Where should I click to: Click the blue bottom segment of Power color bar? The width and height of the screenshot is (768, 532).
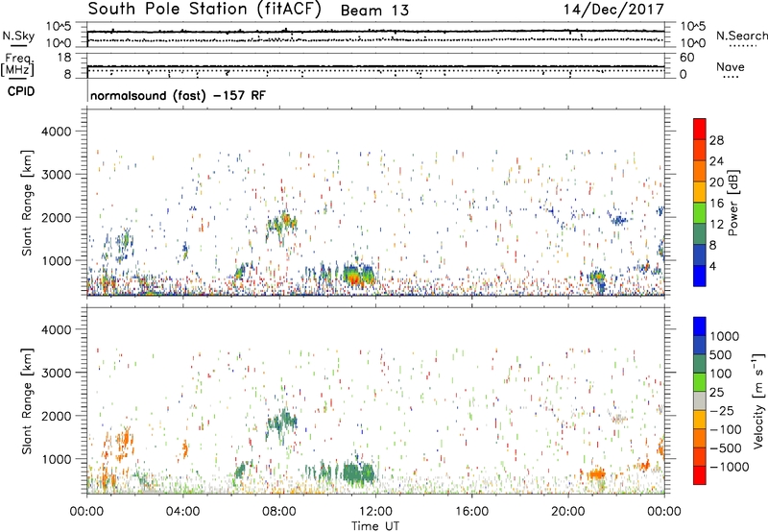tap(700, 276)
